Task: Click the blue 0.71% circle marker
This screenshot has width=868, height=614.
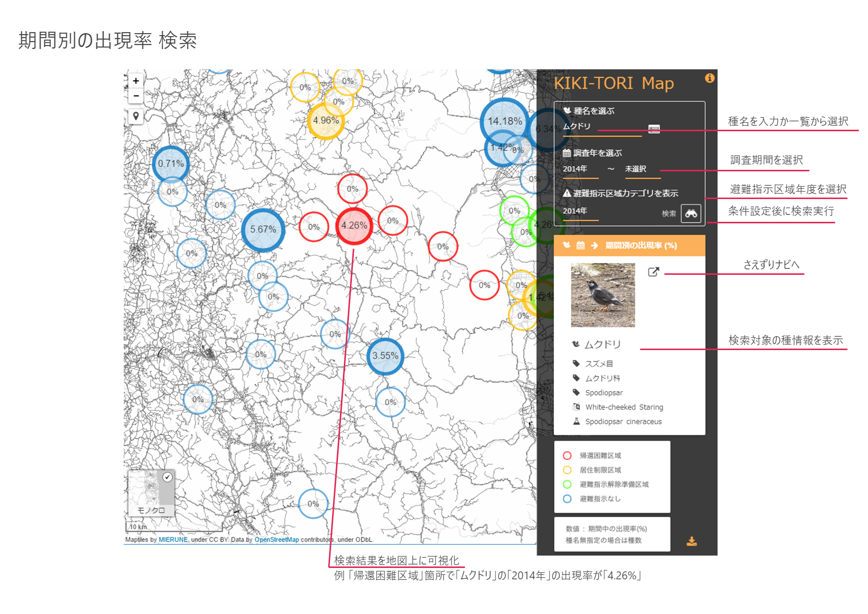Action: pyautogui.click(x=171, y=164)
